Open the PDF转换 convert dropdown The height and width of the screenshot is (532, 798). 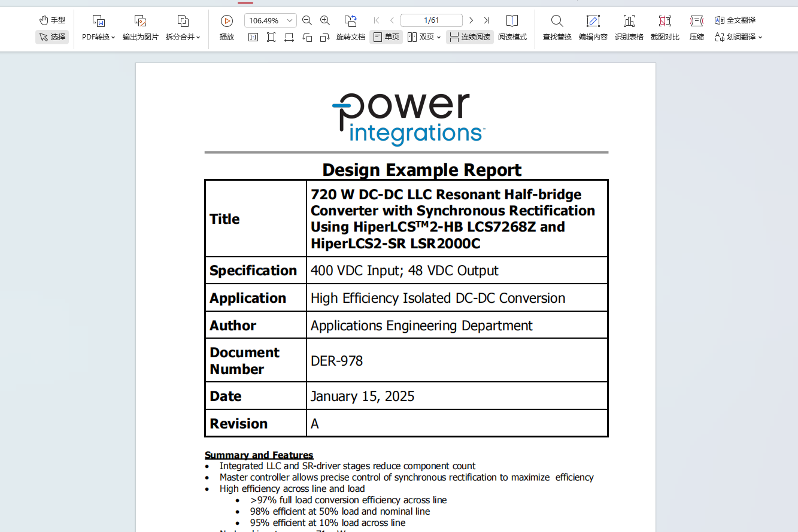point(99,29)
